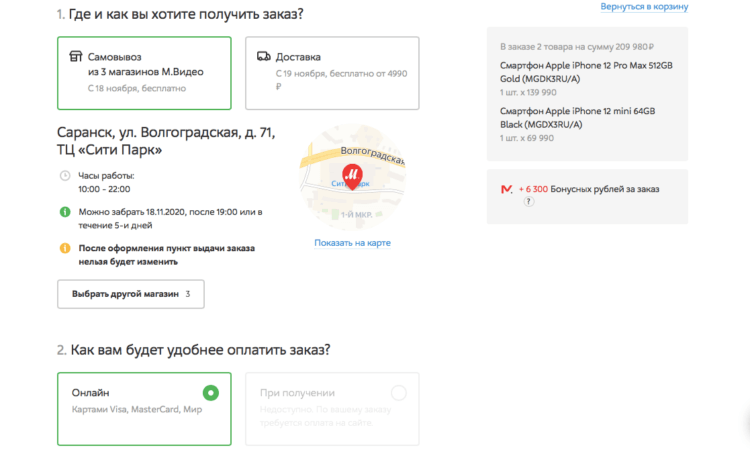Click the iPhone 12 Pro Max 512GB Gold item

pyautogui.click(x=586, y=72)
